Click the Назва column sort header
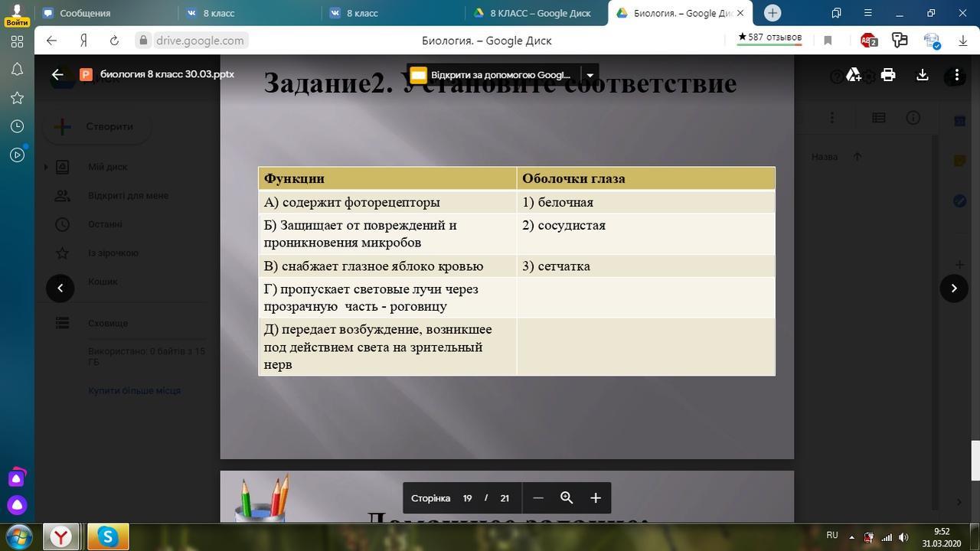Viewport: 980px width, 551px height. 825,157
